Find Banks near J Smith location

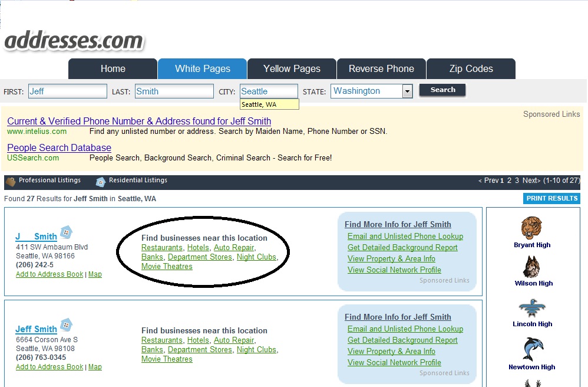pyautogui.click(x=152, y=257)
